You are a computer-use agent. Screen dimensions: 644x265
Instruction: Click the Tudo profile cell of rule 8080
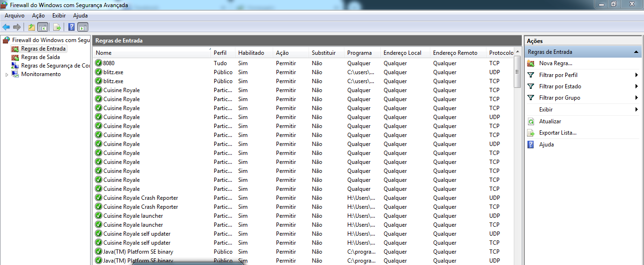[220, 63]
